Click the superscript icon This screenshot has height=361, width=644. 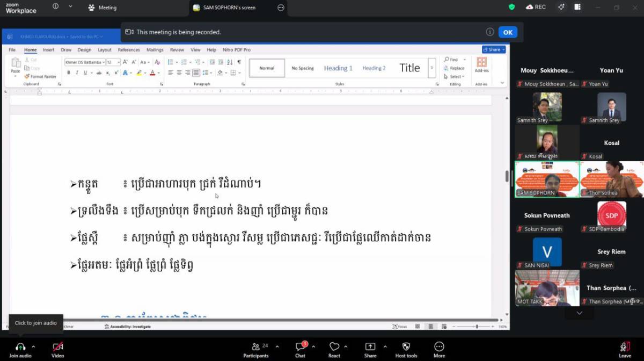tap(116, 73)
